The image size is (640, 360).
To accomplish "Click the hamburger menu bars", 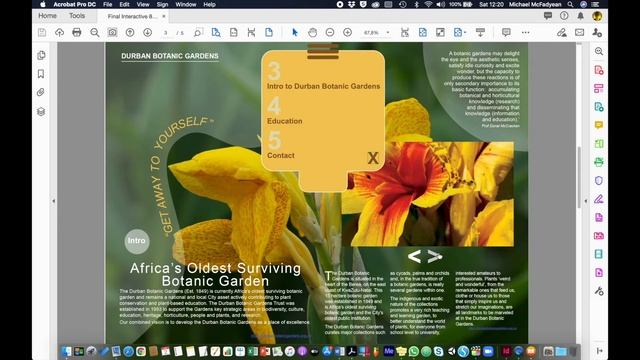I will click(323, 52).
